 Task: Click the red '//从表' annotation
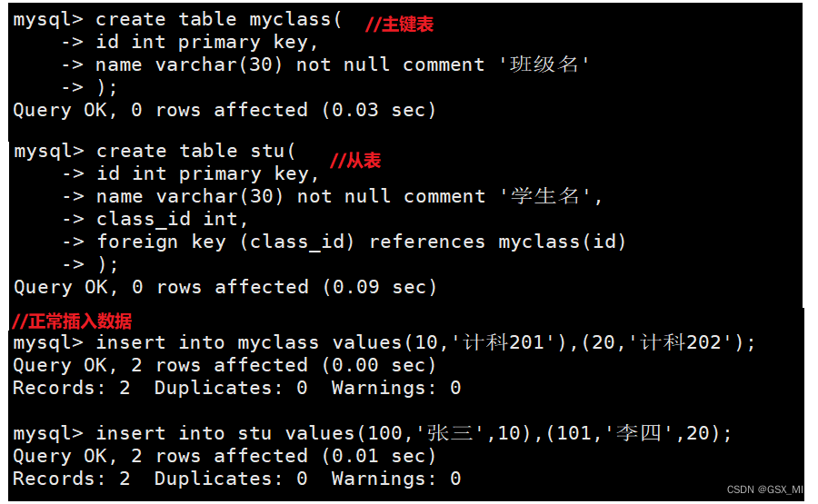[354, 161]
